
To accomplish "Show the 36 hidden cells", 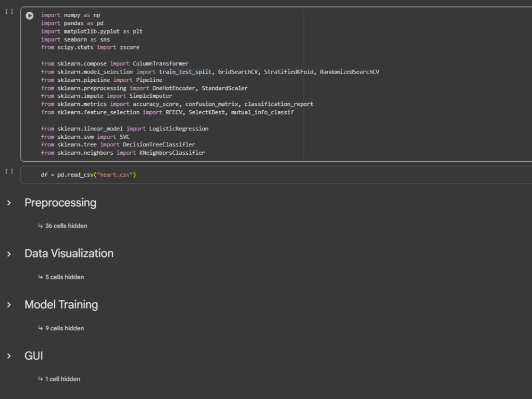I will pyautogui.click(x=63, y=226).
